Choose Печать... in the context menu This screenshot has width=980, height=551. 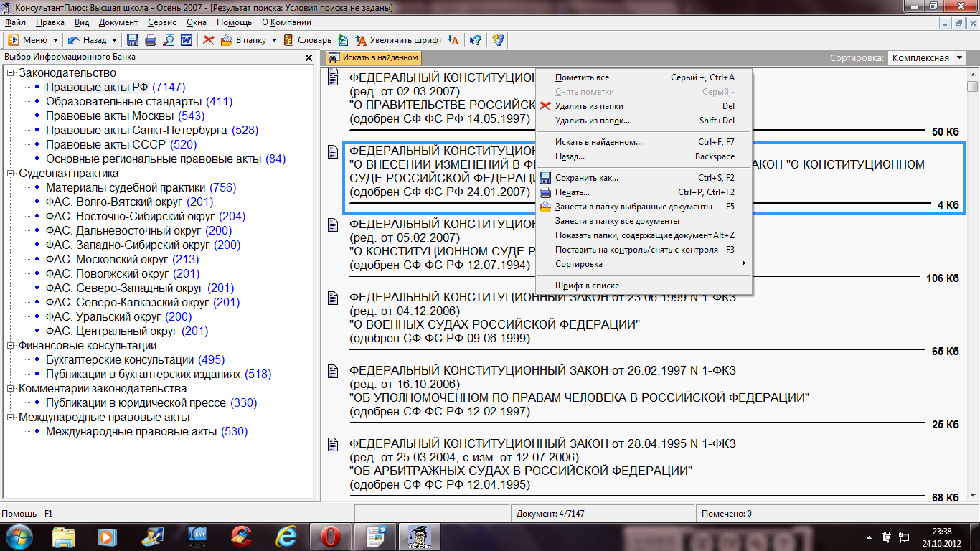[644, 192]
